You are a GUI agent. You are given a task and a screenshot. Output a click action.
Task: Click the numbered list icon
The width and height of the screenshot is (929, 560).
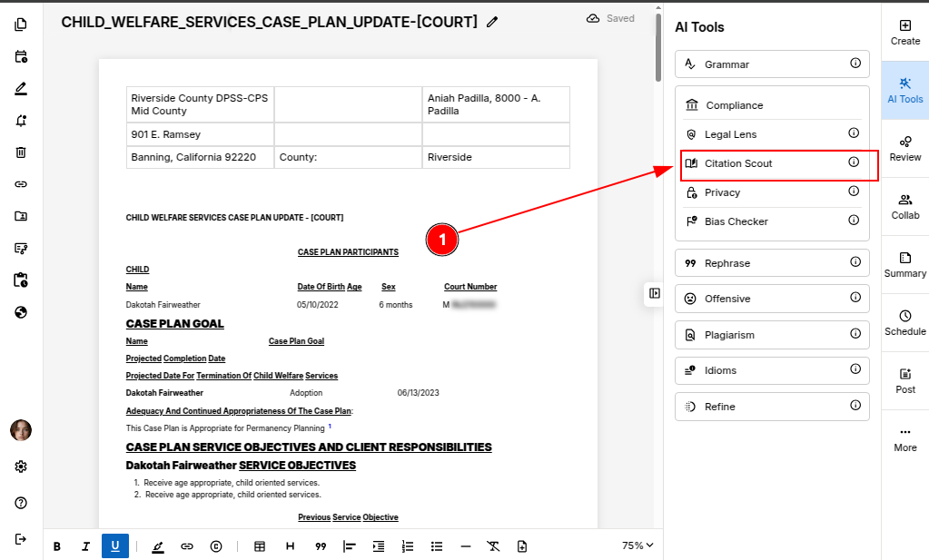click(x=408, y=546)
